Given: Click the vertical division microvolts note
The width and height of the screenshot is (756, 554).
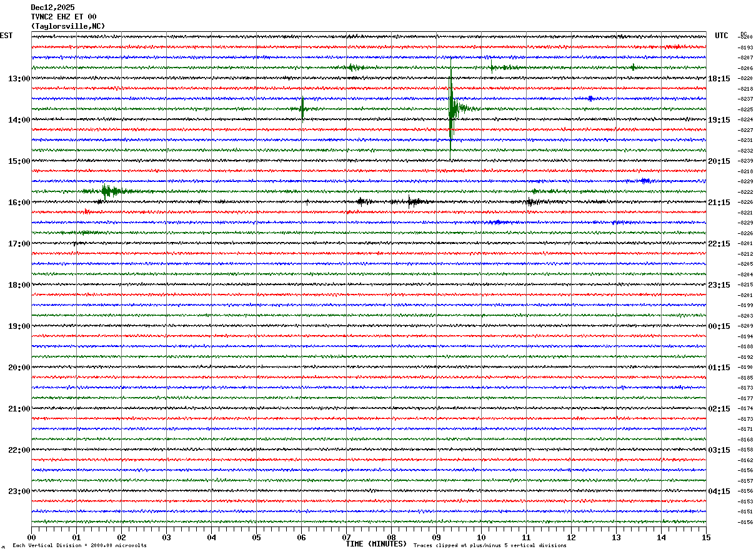Looking at the screenshot, I should pos(79,546).
